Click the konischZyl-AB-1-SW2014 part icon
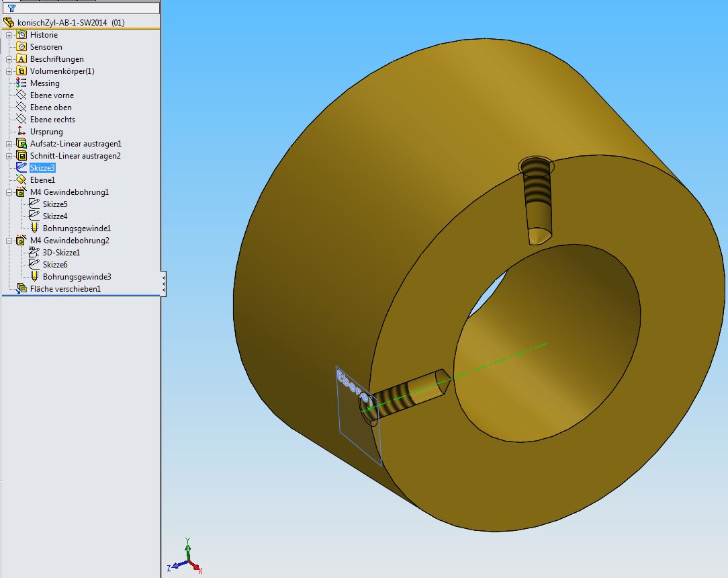Image resolution: width=728 pixels, height=578 pixels. click(x=9, y=22)
